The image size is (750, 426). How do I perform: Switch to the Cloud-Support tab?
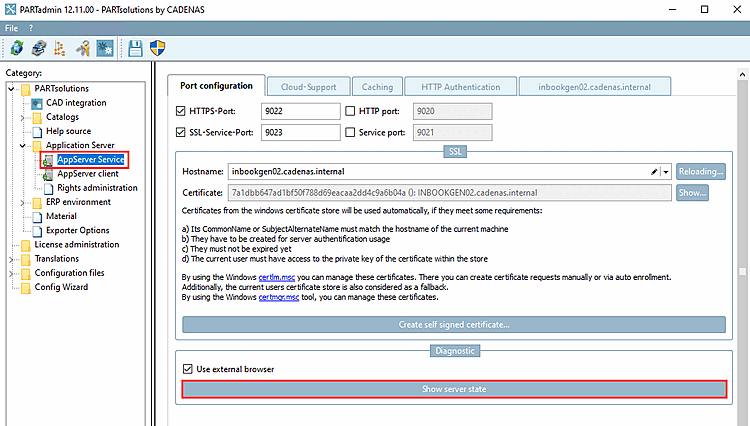309,87
